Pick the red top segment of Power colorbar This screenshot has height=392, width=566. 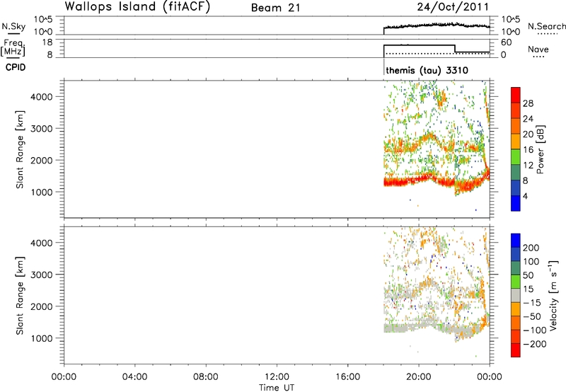516,95
